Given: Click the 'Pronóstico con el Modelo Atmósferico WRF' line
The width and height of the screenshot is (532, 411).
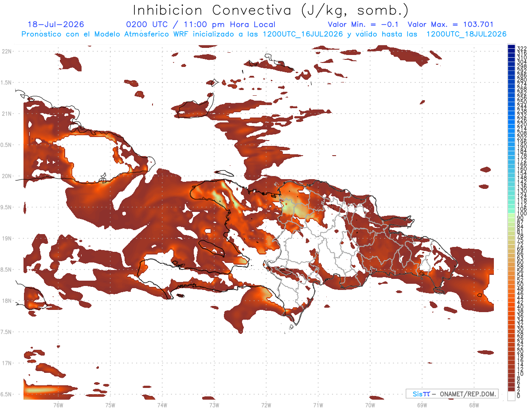Looking at the screenshot, I should click(x=264, y=34).
